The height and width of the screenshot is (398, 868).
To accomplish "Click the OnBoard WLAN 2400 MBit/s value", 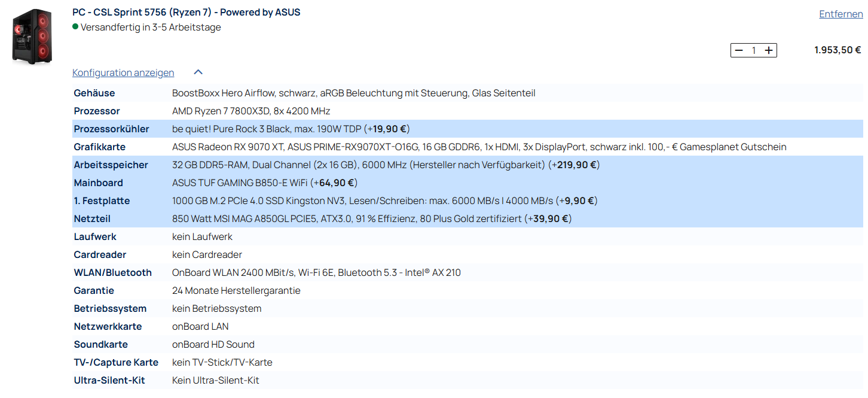I will 316,272.
